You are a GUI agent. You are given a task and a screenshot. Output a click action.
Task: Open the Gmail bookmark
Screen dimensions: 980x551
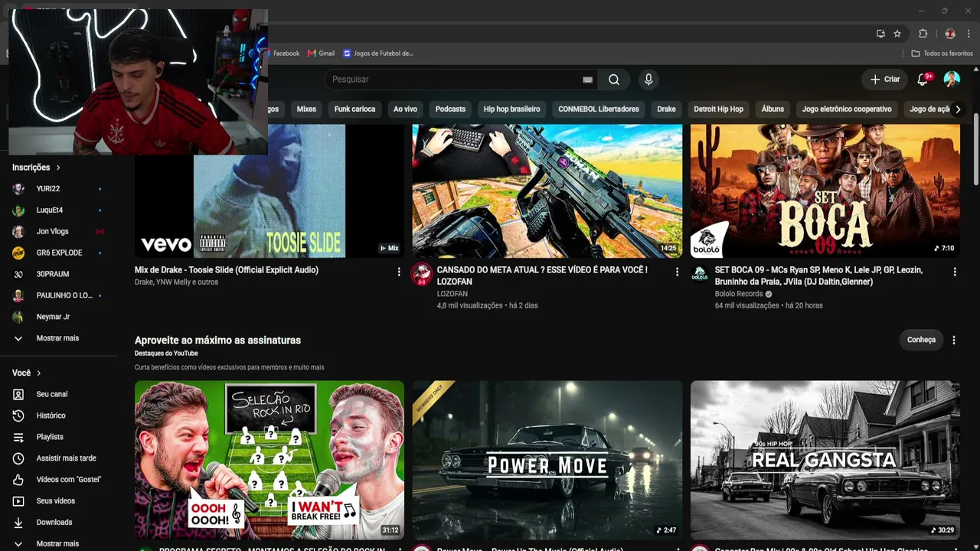[x=322, y=54]
